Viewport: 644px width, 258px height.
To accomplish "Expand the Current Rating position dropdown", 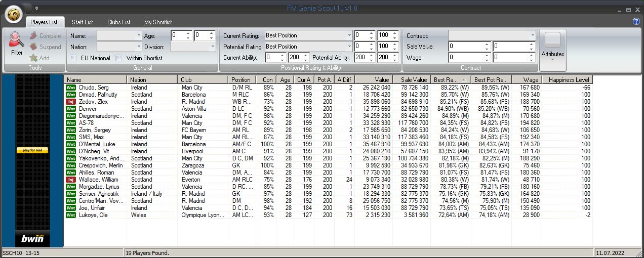I will (349, 35).
